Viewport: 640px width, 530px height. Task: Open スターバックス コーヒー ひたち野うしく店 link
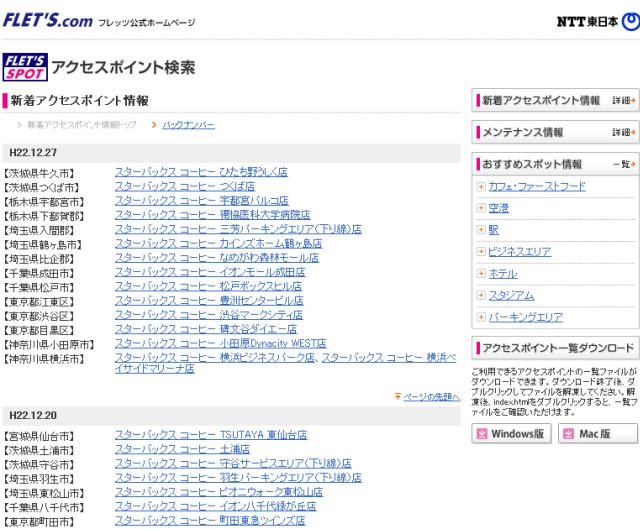pos(201,172)
